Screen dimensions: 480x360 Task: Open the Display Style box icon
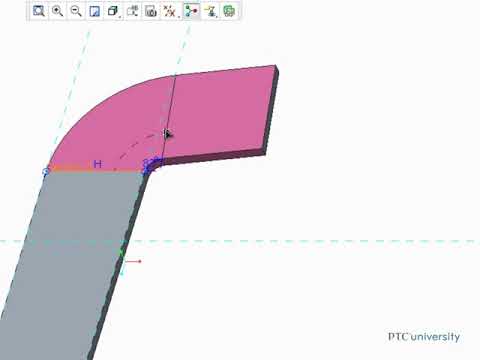click(113, 11)
